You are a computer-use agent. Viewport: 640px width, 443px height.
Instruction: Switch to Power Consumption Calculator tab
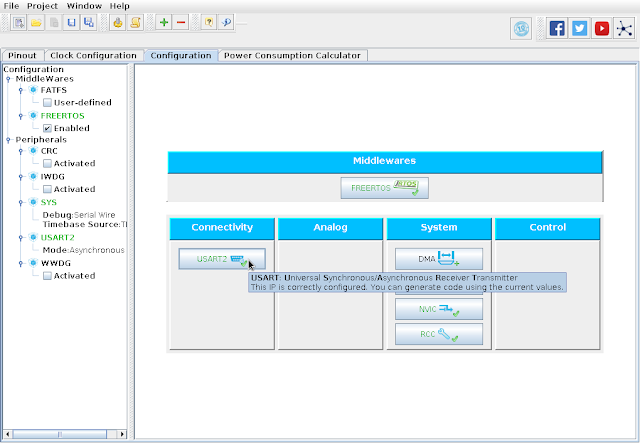pyautogui.click(x=292, y=56)
